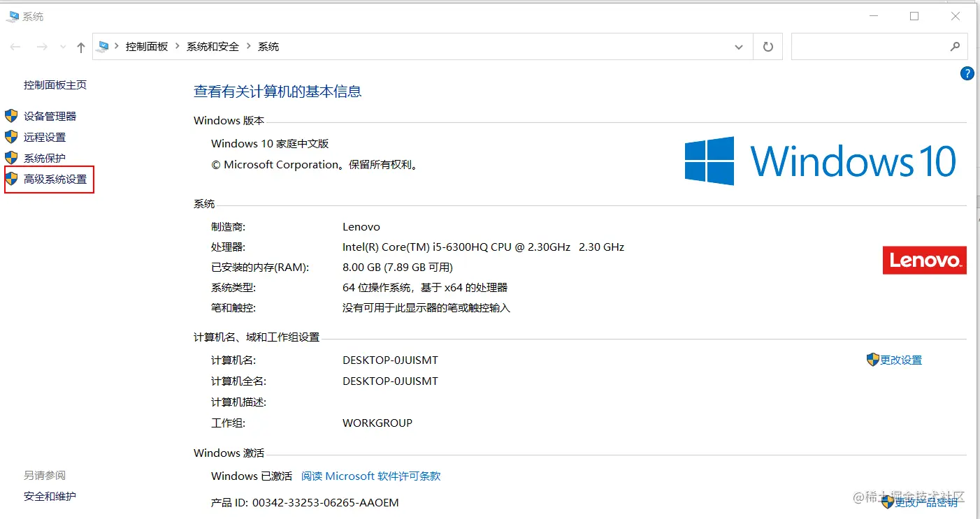The height and width of the screenshot is (519, 980).
Task: Click the Lenovo logo image
Action: [924, 260]
